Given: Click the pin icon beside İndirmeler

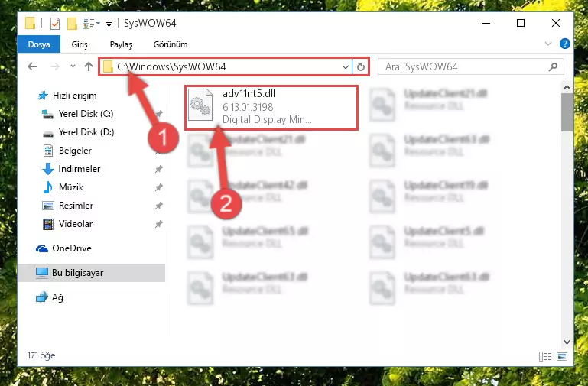Looking at the screenshot, I should [x=159, y=170].
